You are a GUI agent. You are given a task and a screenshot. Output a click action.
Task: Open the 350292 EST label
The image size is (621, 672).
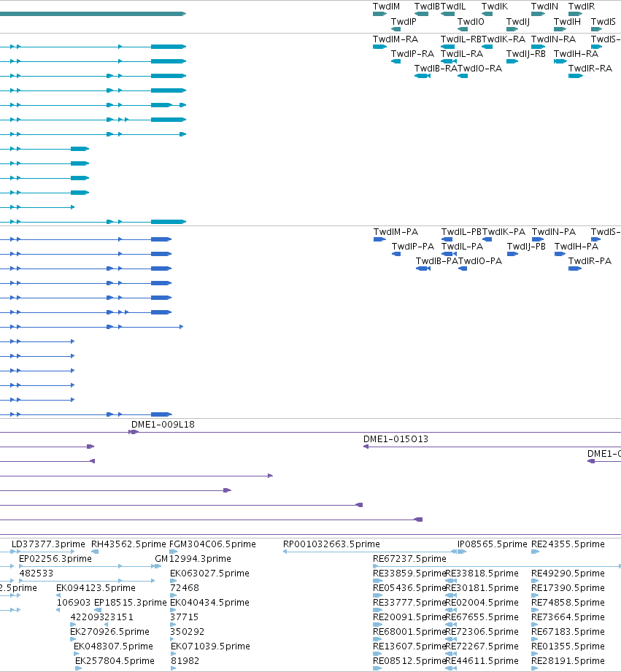pos(188,631)
